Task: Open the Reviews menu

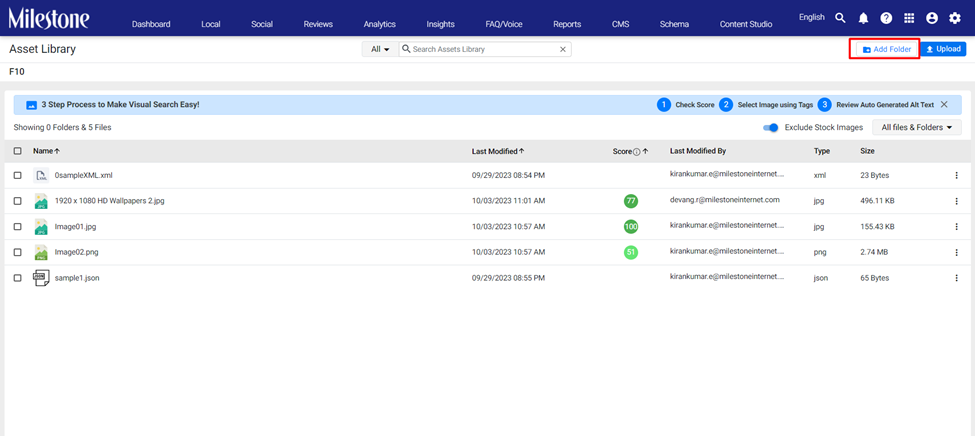Action: click(x=318, y=24)
